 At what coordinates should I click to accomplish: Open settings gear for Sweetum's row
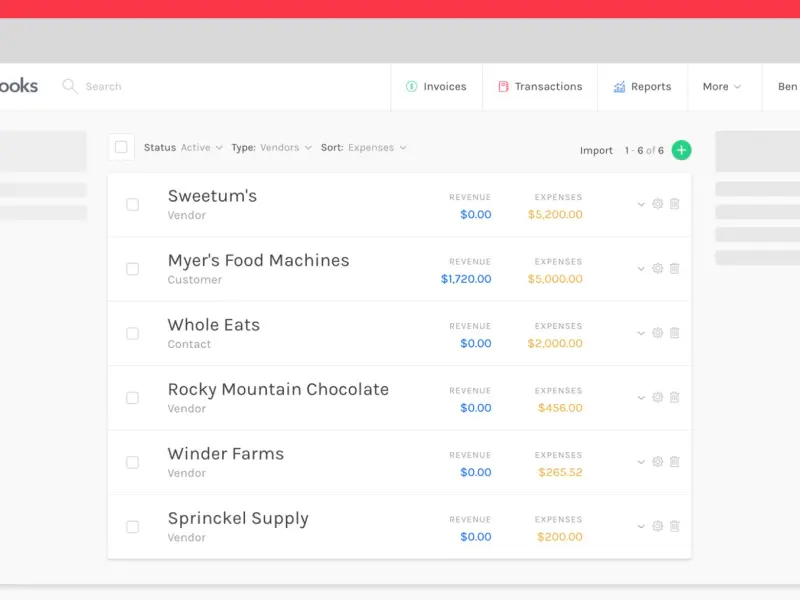tap(658, 204)
